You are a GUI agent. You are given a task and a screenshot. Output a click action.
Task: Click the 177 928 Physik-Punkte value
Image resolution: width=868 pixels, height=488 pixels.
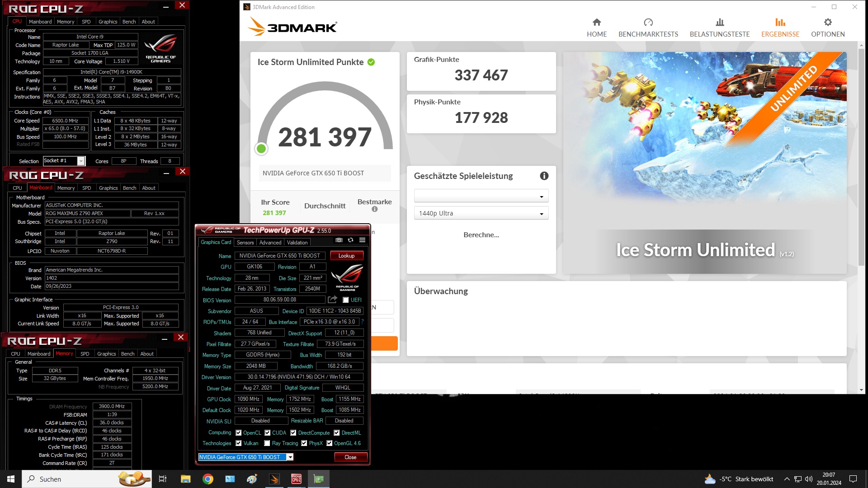tap(481, 118)
